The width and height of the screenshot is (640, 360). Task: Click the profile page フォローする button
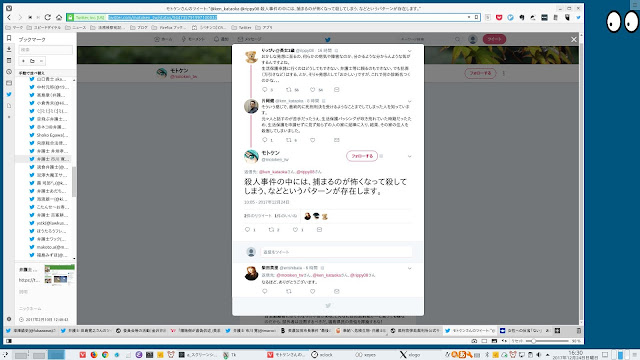tap(480, 73)
